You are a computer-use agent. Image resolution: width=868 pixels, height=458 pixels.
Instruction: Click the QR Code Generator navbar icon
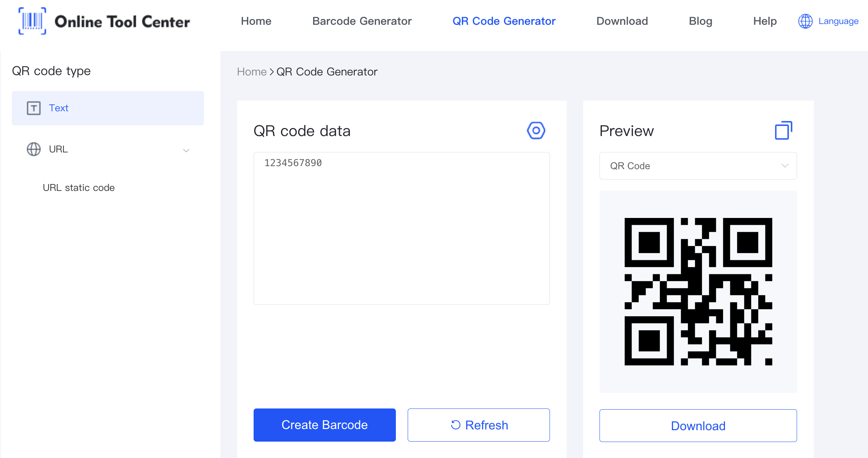pos(504,21)
